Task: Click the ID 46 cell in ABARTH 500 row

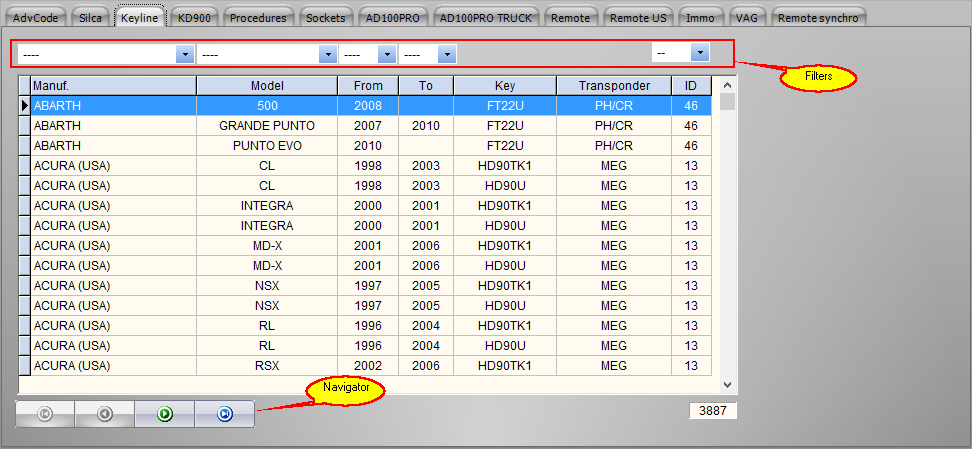Action: (691, 106)
